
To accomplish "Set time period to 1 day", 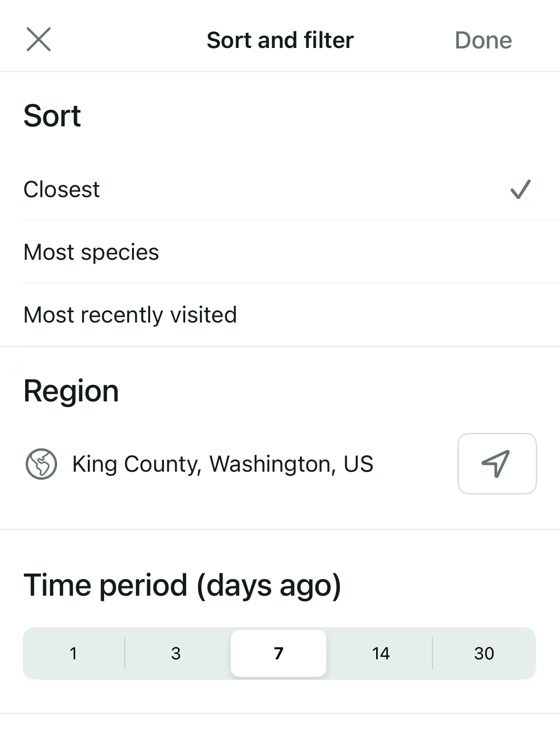I will [74, 654].
